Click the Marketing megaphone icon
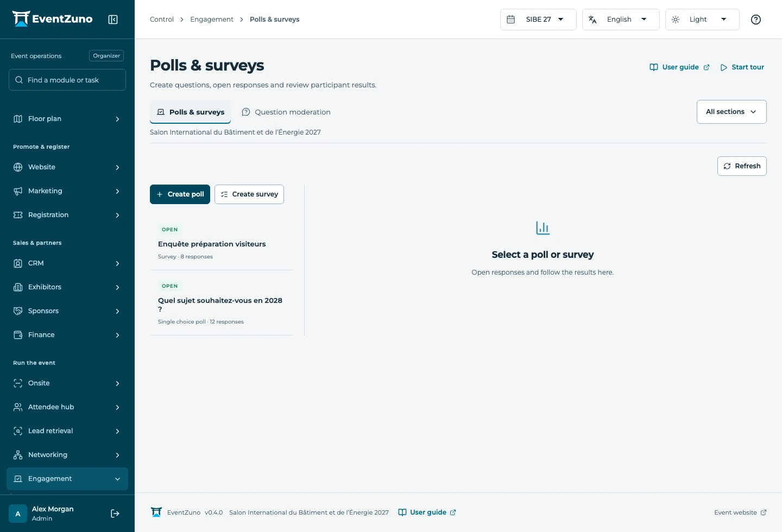Screen dimensions: 782x532 18,191
